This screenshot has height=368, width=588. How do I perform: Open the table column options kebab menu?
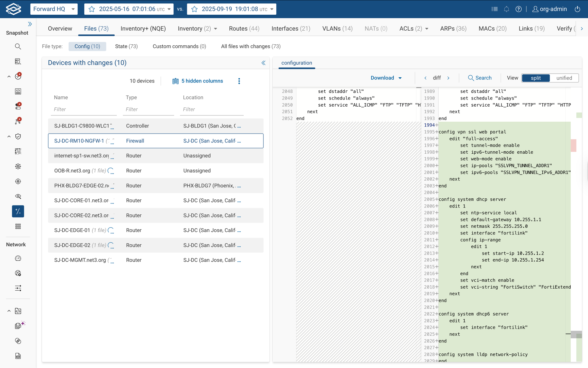(x=239, y=81)
